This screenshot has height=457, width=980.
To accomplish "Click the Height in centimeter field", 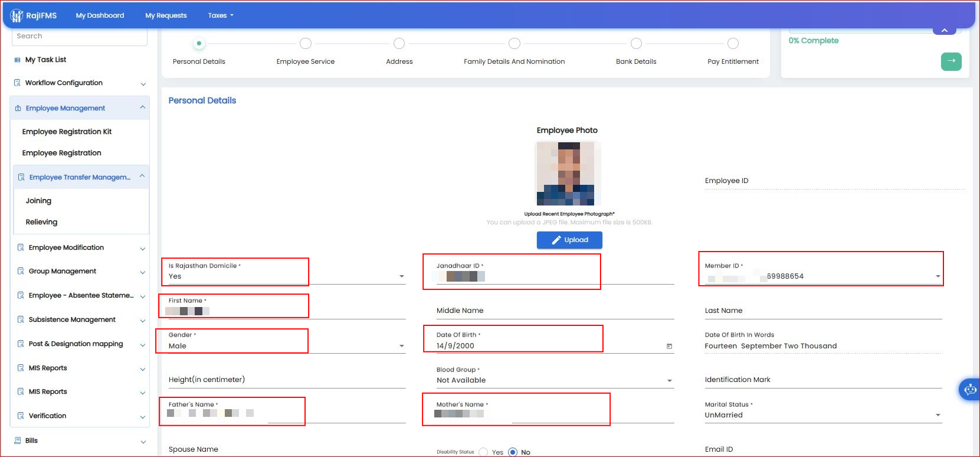I will [x=287, y=380].
